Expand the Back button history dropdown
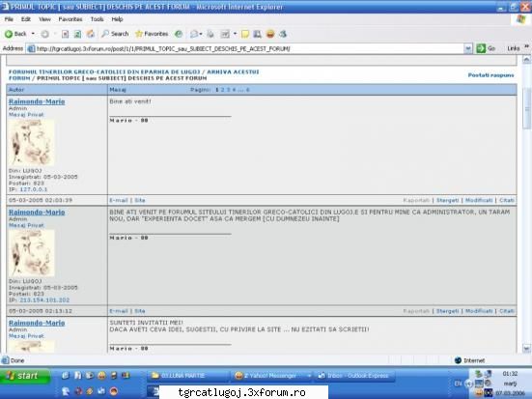This screenshot has width=532, height=399. click(x=33, y=34)
